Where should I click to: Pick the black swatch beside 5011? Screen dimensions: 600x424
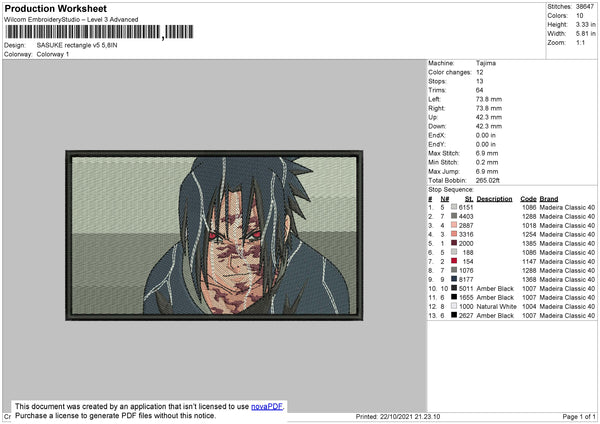454,288
